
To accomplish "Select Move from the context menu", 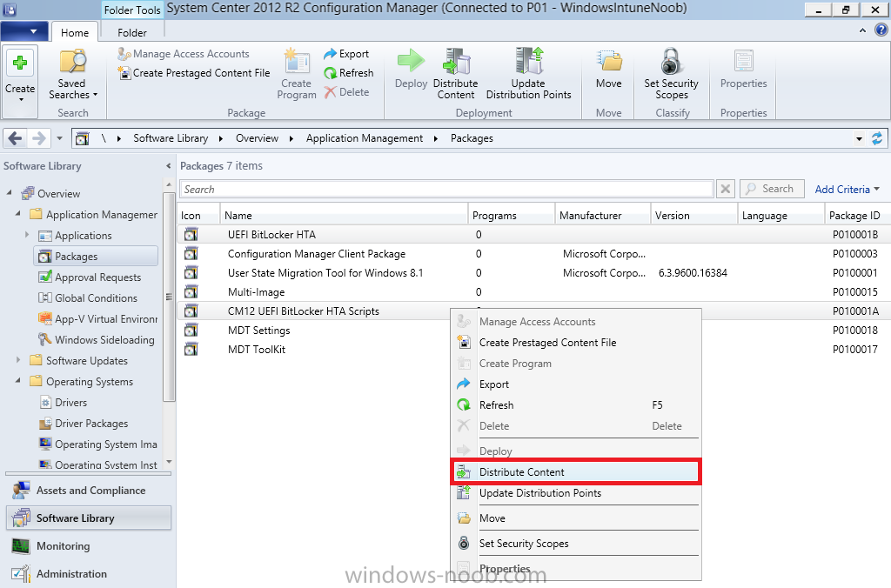I will pyautogui.click(x=576, y=518).
